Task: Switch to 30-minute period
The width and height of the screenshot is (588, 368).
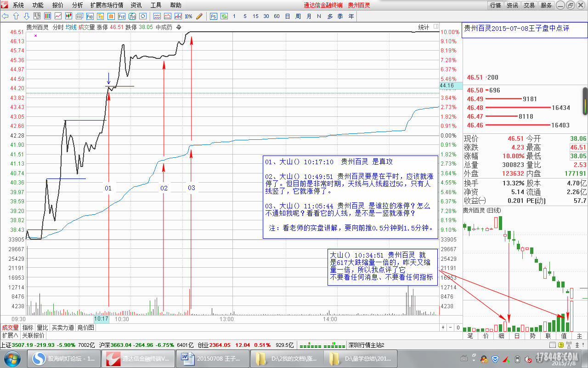Action: (266, 16)
